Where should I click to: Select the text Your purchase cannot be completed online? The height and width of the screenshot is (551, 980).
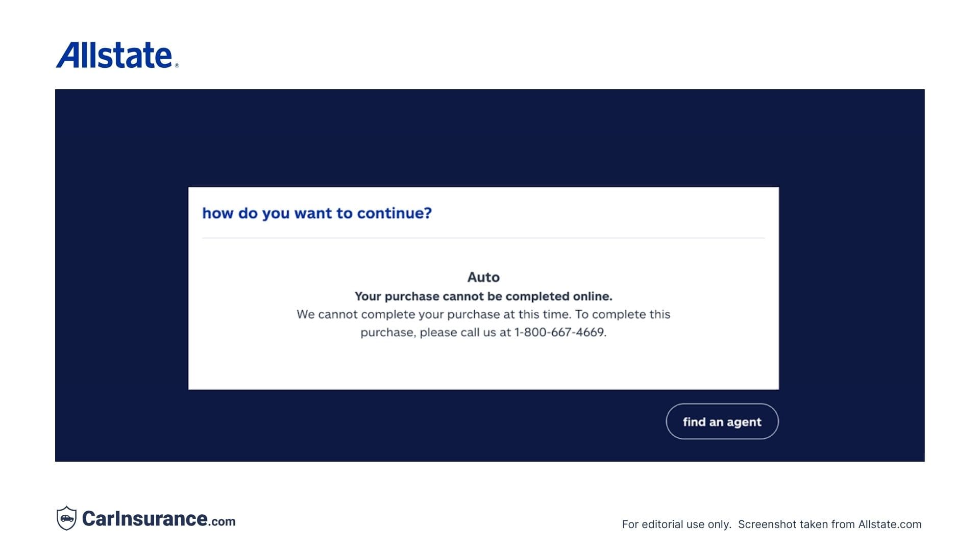484,296
